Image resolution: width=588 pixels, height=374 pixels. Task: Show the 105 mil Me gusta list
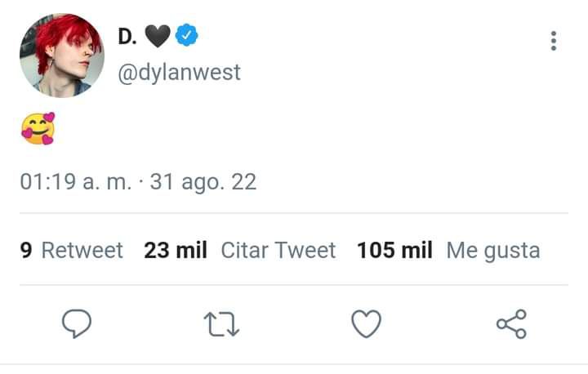pyautogui.click(x=448, y=251)
